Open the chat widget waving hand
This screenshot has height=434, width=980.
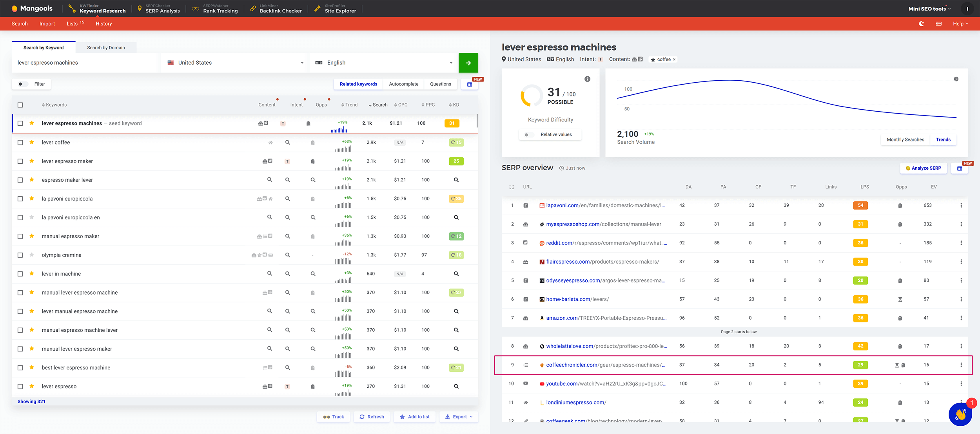[960, 414]
